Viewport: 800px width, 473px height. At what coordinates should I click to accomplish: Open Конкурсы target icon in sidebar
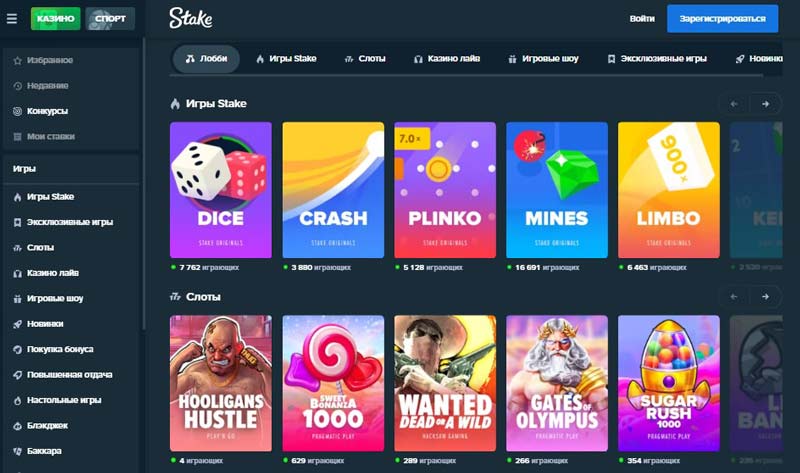pos(17,111)
